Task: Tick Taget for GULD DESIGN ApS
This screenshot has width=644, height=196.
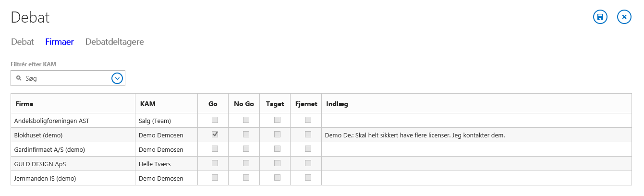Action: [x=277, y=163]
